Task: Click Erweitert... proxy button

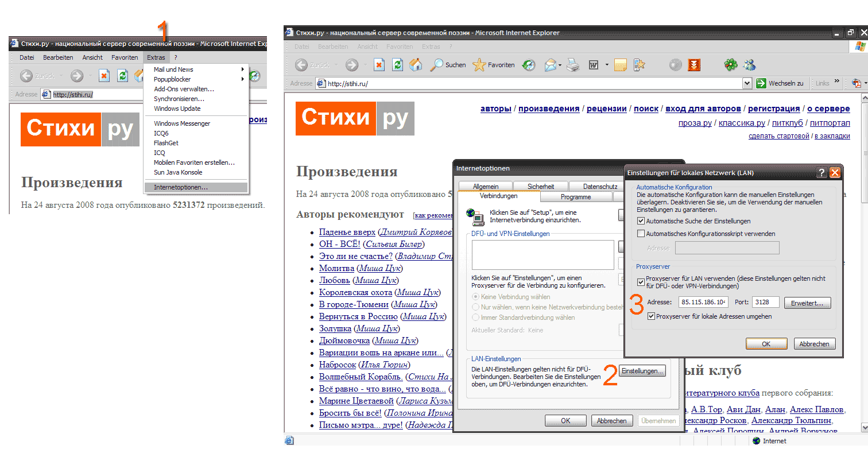Action: coord(807,303)
